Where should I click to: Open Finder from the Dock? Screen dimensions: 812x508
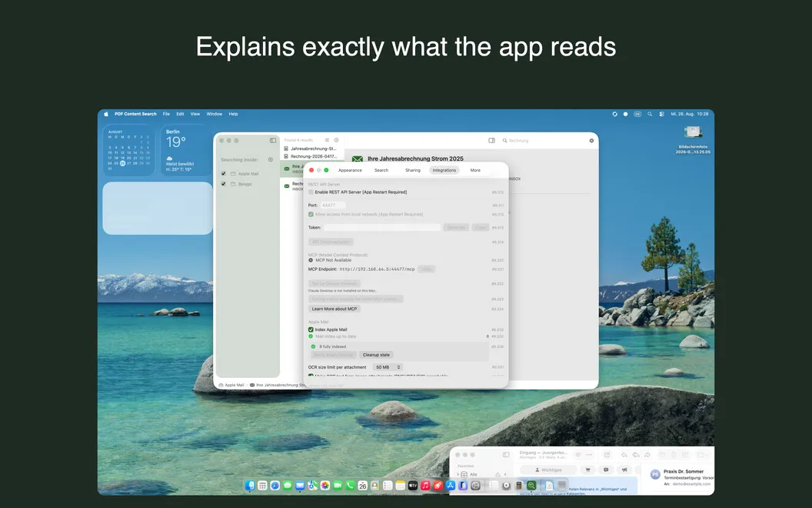coord(251,485)
